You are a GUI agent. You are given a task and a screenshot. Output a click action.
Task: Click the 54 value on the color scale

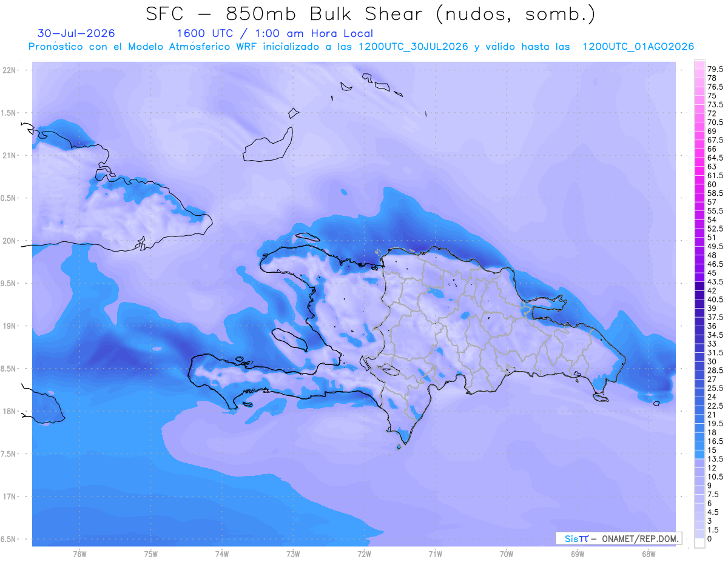point(712,219)
